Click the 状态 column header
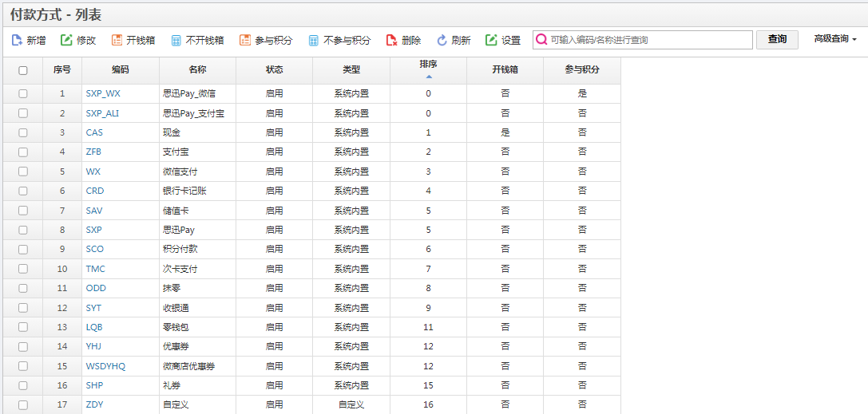Viewport: 868px width, 414px height. 275,69
